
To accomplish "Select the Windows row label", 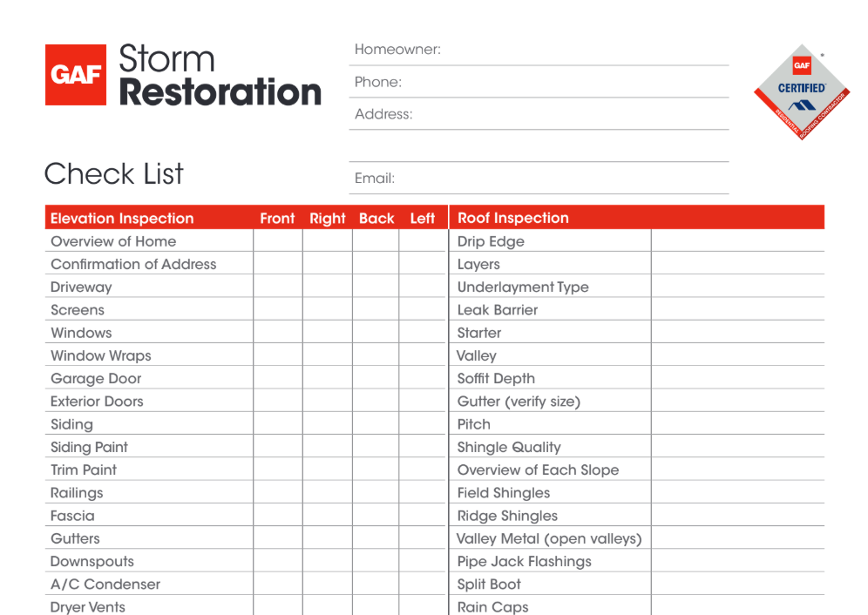I will pos(81,333).
